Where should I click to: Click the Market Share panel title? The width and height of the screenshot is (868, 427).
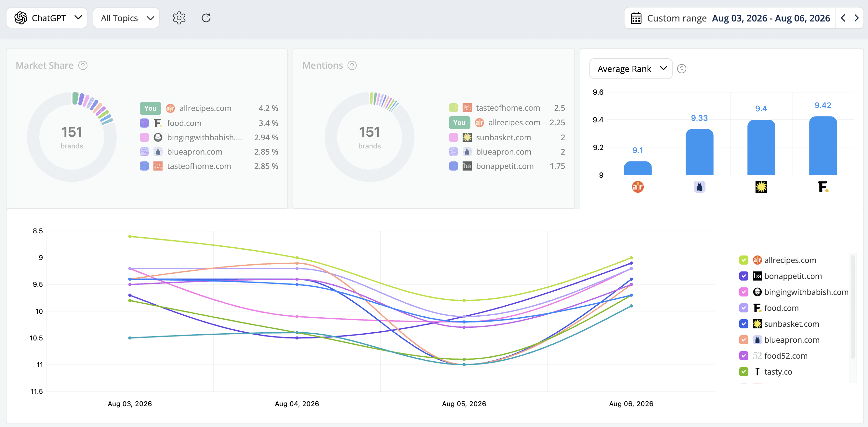click(x=45, y=65)
